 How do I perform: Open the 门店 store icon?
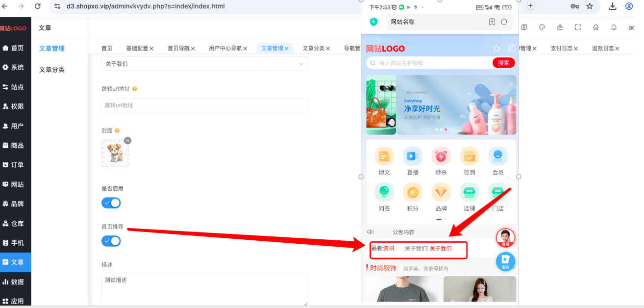tap(498, 192)
